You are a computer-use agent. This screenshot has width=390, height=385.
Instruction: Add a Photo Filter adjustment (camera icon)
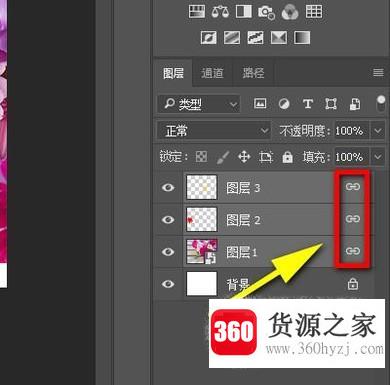tap(266, 12)
